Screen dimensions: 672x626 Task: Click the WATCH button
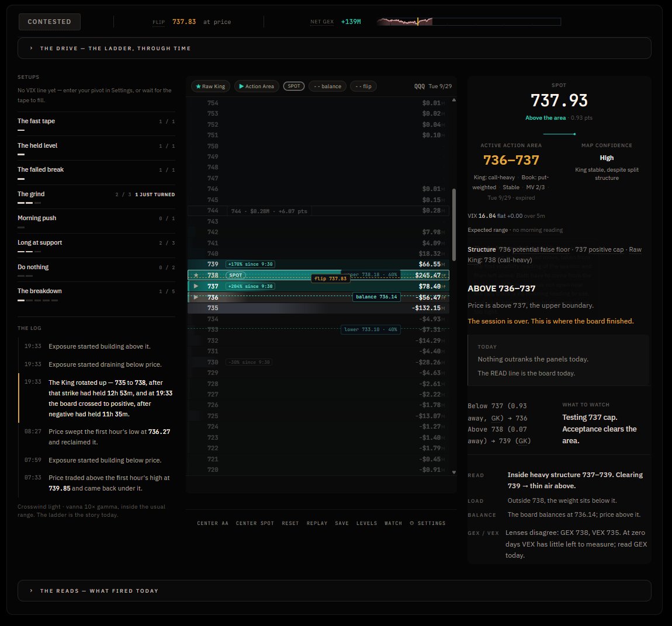pyautogui.click(x=393, y=523)
